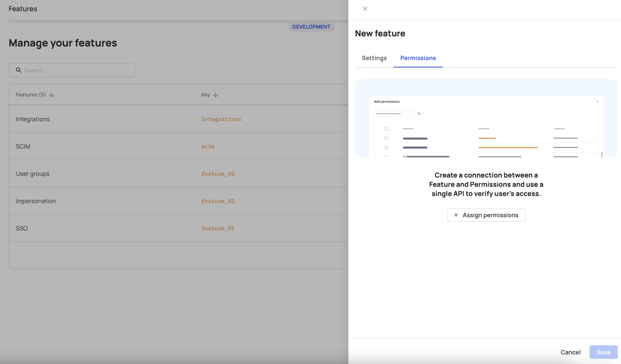Dismiss the Add permissions preview with its X
Image resolution: width=621 pixels, height=364 pixels.
click(597, 101)
